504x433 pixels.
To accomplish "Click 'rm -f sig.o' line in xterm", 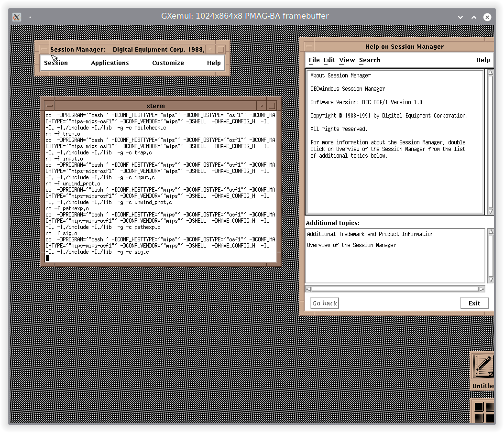I will pos(61,234).
